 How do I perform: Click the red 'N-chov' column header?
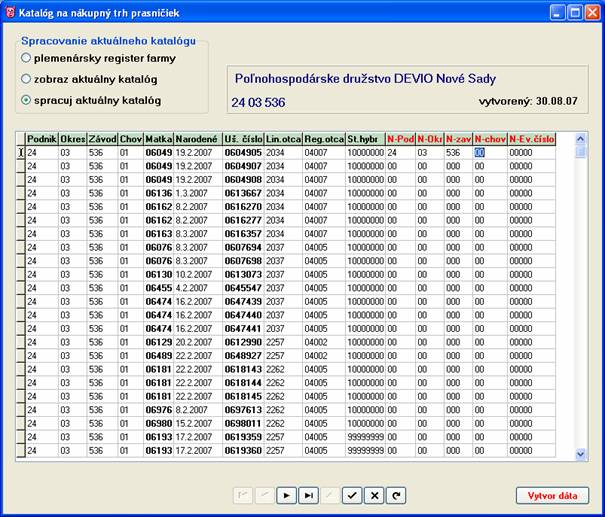[490, 139]
